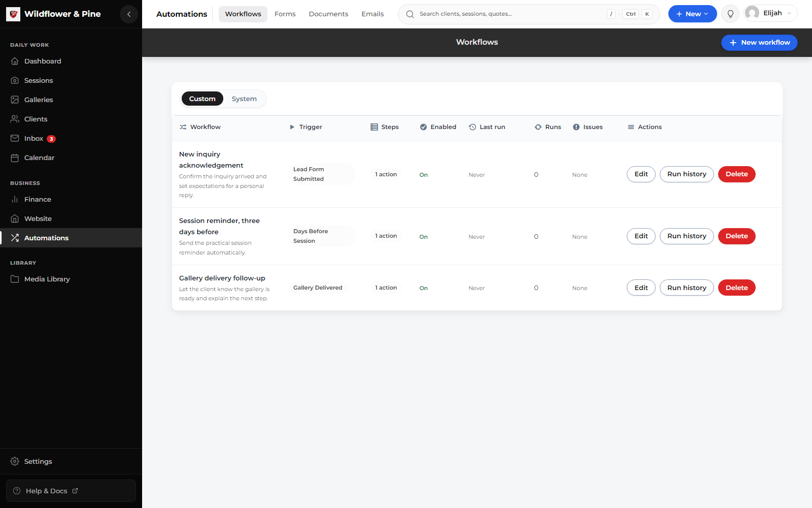Click the Session reminder, three days before title

[219, 226]
